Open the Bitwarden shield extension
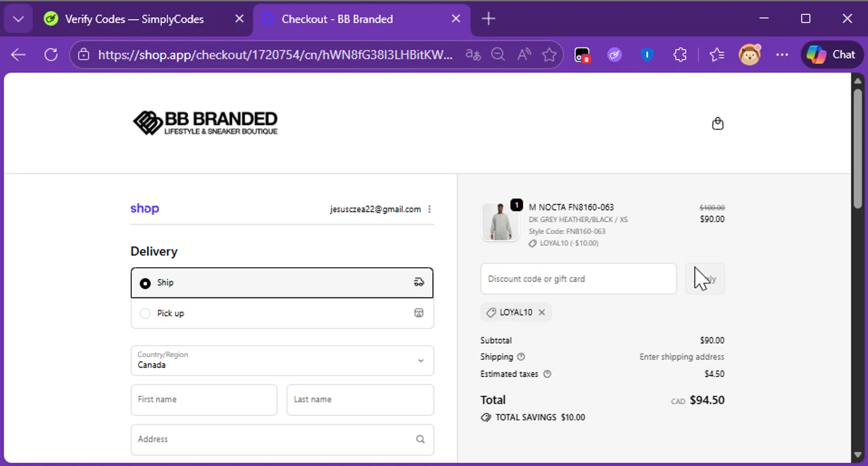868x466 pixels. tap(647, 55)
